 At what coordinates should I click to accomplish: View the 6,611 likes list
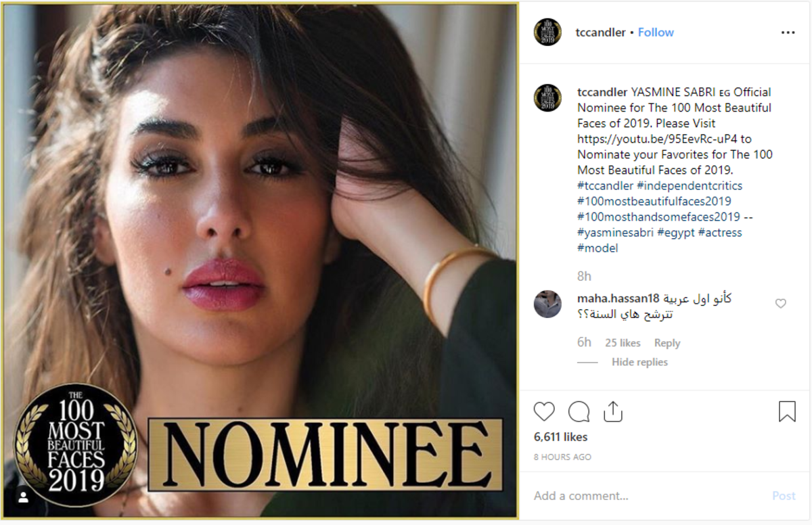(x=560, y=437)
